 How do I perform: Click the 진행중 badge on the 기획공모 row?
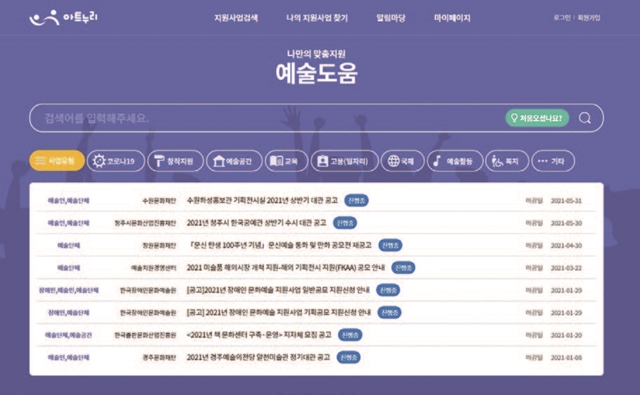pos(389,313)
